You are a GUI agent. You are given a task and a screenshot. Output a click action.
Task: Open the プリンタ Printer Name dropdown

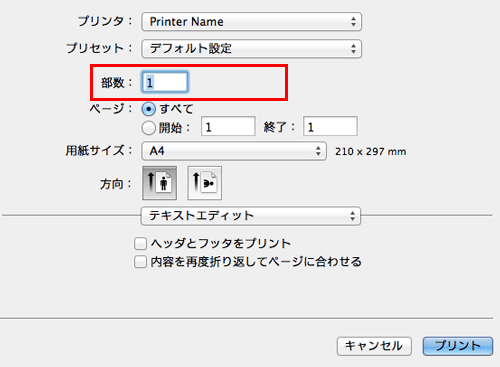point(251,22)
